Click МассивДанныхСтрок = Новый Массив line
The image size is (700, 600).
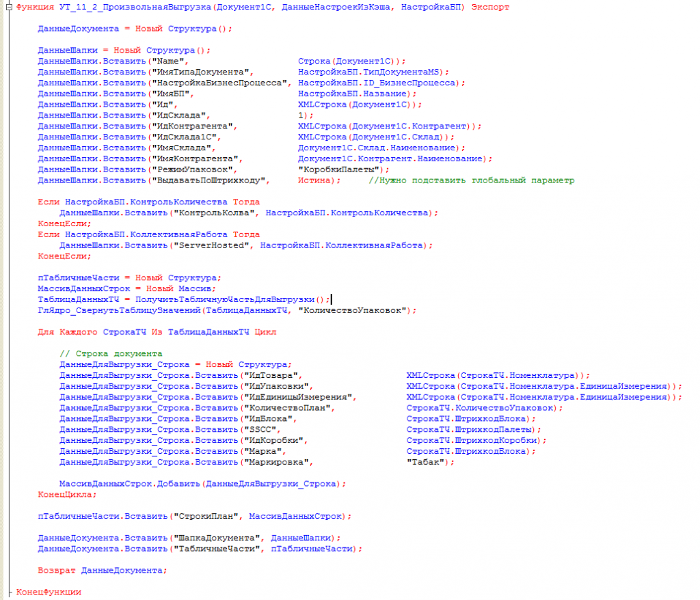126,289
